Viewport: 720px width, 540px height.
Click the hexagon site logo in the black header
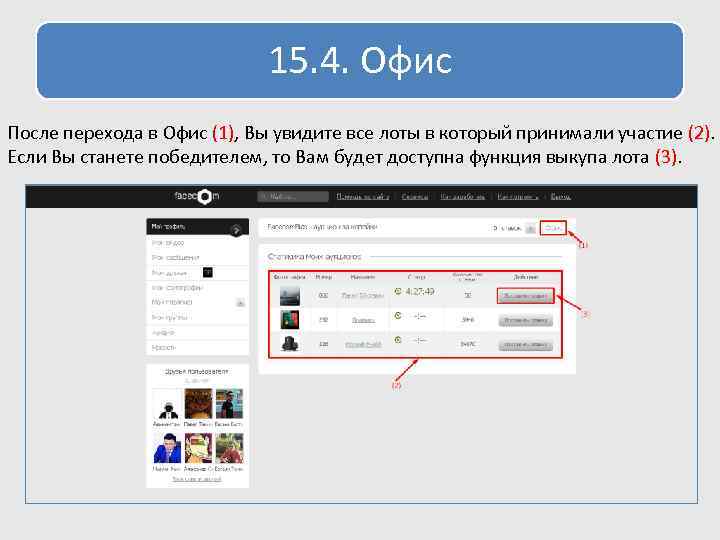pyautogui.click(x=205, y=197)
